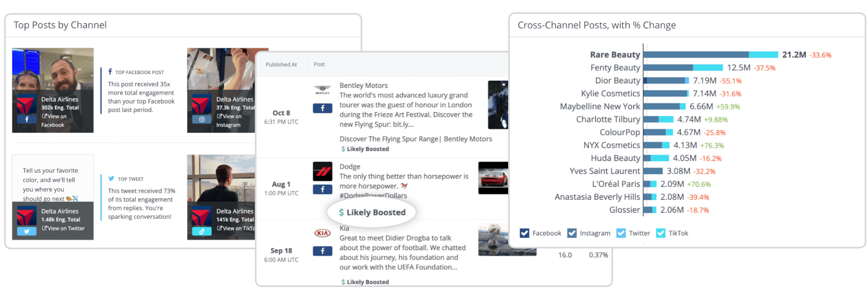The height and width of the screenshot is (287, 868).
Task: Select the Yves Saint Laurent brand label
Action: point(605,171)
